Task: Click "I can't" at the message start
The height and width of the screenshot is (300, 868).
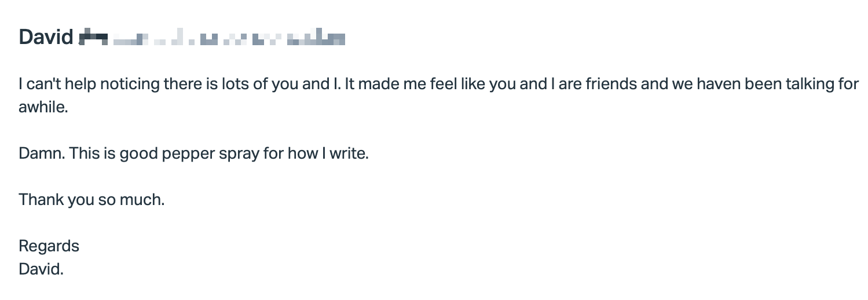Action: (x=40, y=84)
